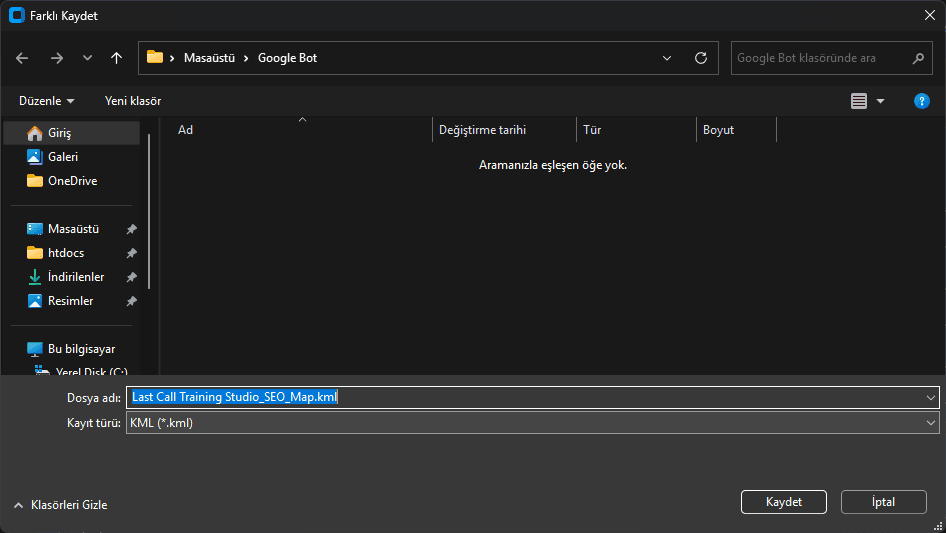Go up one folder level
This screenshot has width=946, height=533.
point(117,58)
